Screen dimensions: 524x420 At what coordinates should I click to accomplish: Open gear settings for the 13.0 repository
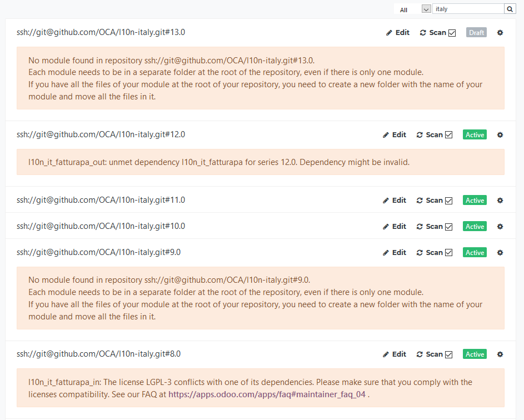pos(500,33)
